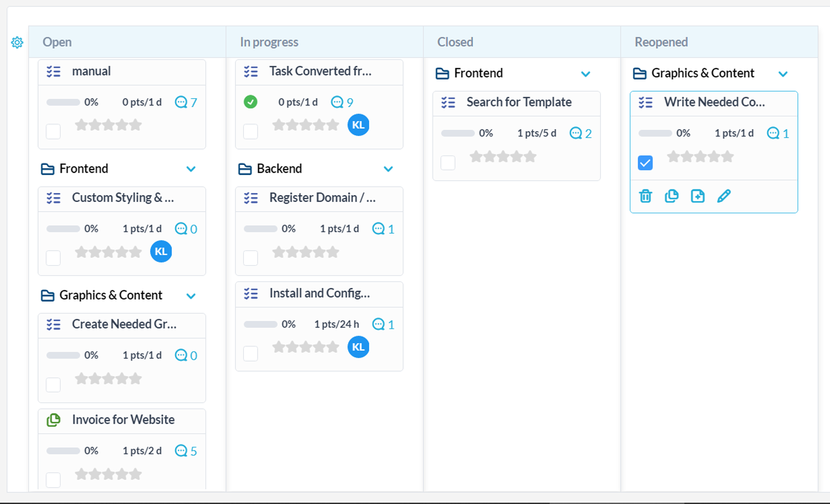This screenshot has width=830, height=504.
Task: Open comments on Install and Config… card
Action: click(383, 324)
